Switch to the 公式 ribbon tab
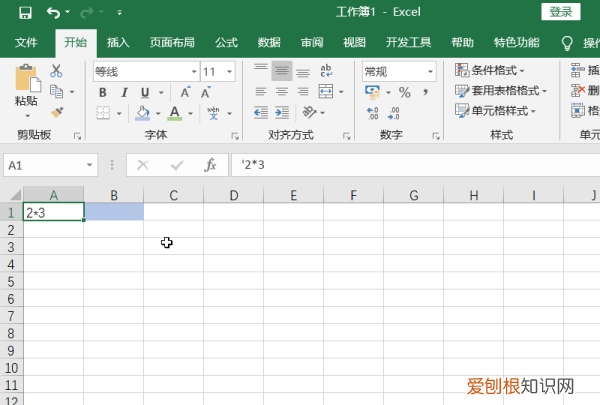 point(227,42)
